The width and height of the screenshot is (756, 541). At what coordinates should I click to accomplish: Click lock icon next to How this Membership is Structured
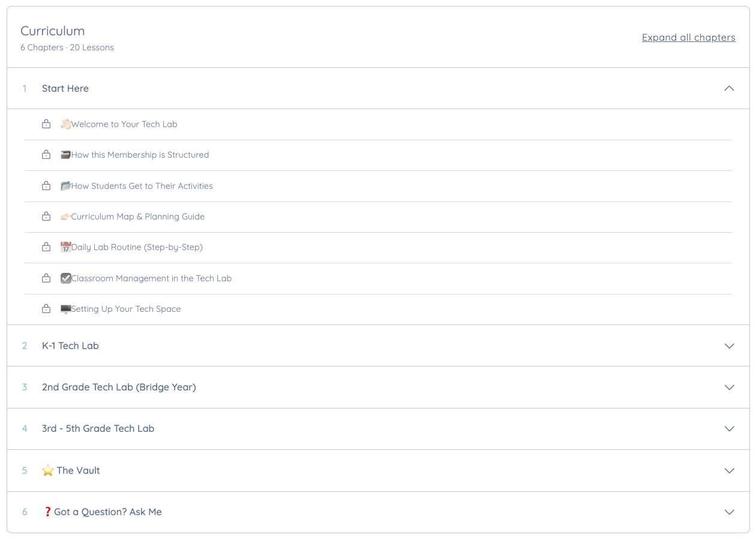point(46,155)
